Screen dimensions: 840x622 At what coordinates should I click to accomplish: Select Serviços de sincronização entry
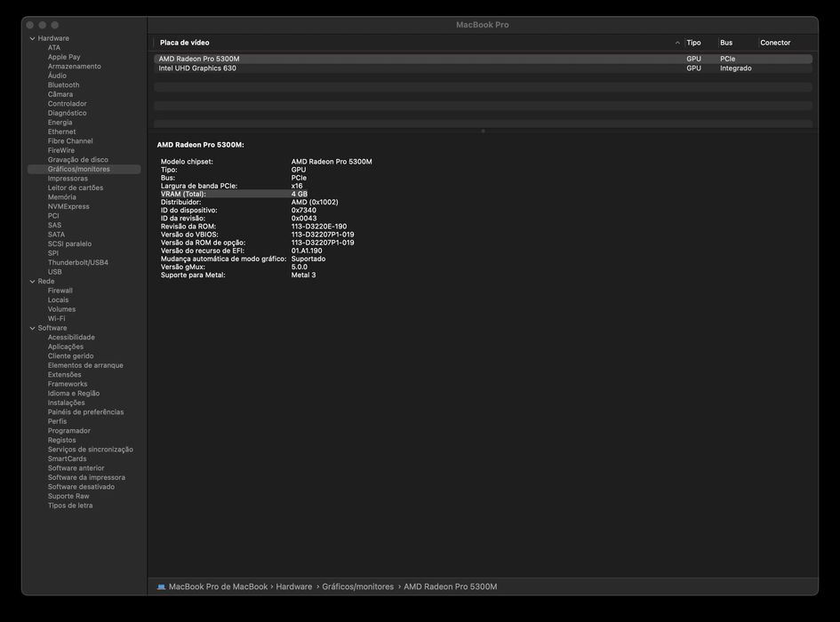click(x=91, y=450)
